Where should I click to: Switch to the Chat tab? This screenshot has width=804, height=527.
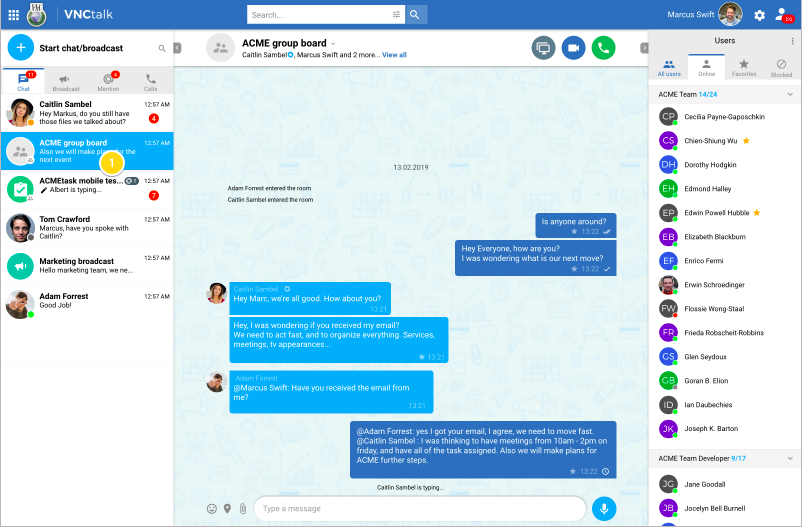(24, 82)
